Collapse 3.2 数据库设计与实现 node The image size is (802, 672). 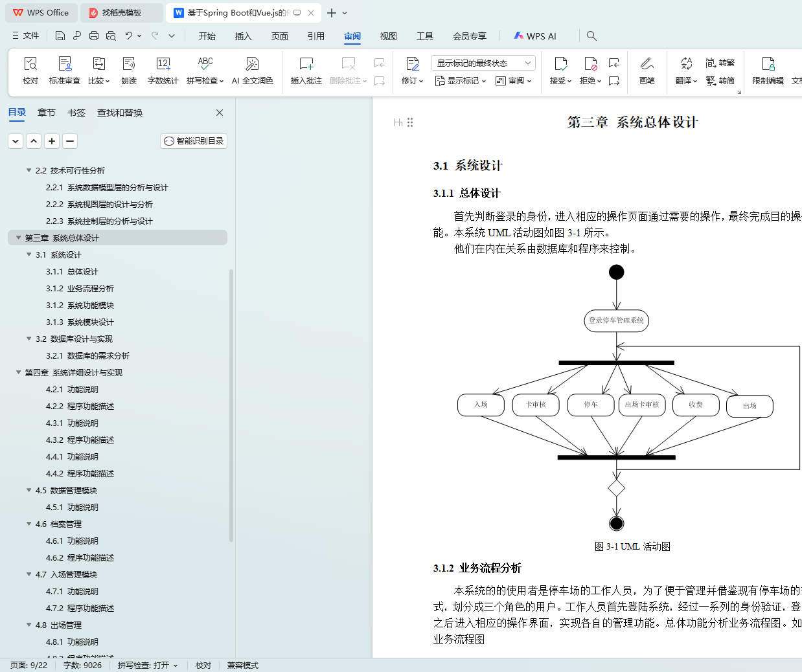[x=29, y=339]
